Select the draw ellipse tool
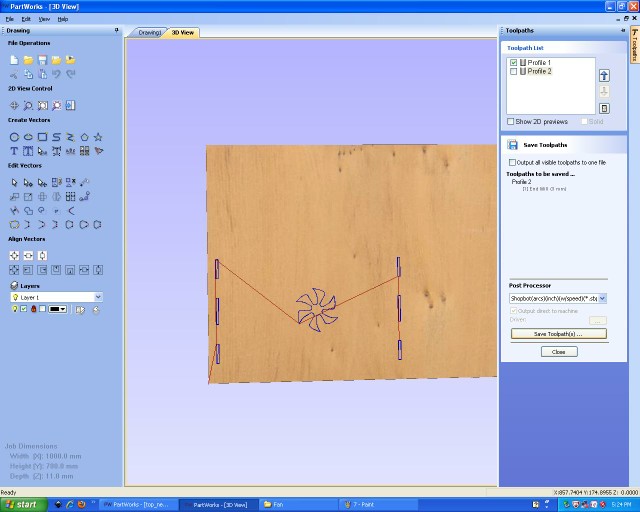 click(x=28, y=137)
